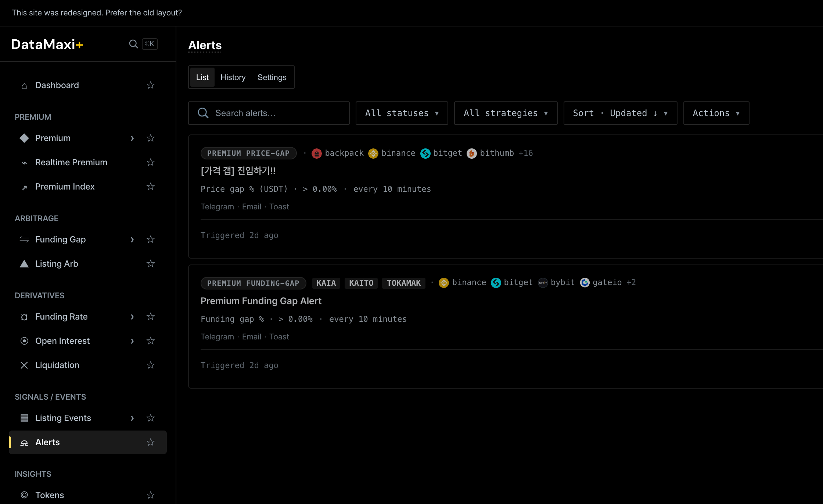Click the Premium diamond icon
This screenshot has width=823, height=504.
24,138
